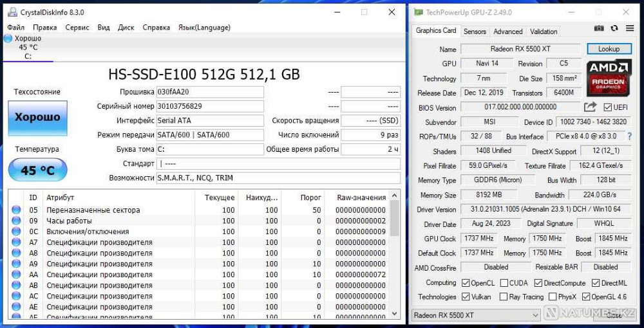Click status orb for attribute 0C row
The height and width of the screenshot is (328, 644).
point(16,232)
